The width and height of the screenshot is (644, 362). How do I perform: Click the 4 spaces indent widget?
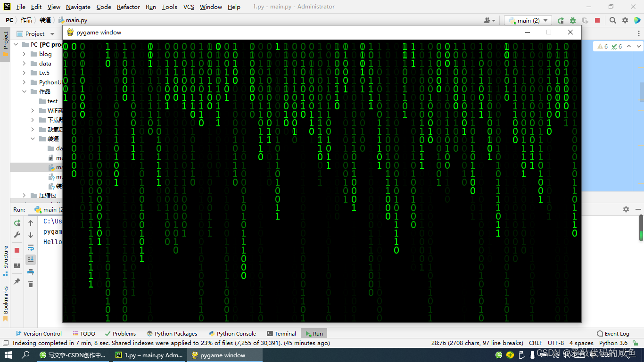click(x=581, y=343)
